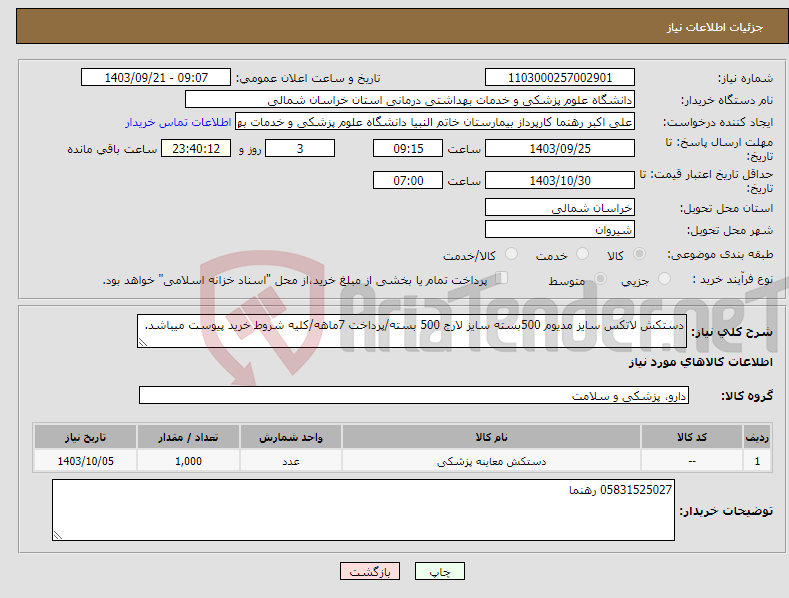Click the request creator name field
This screenshot has width=789, height=598.
435,122
